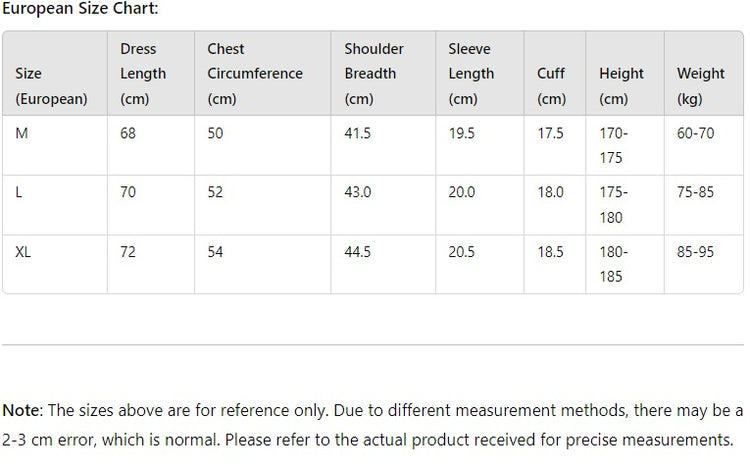The image size is (750, 470).
Task: Click the European Size Chart heading
Action: tap(80, 9)
